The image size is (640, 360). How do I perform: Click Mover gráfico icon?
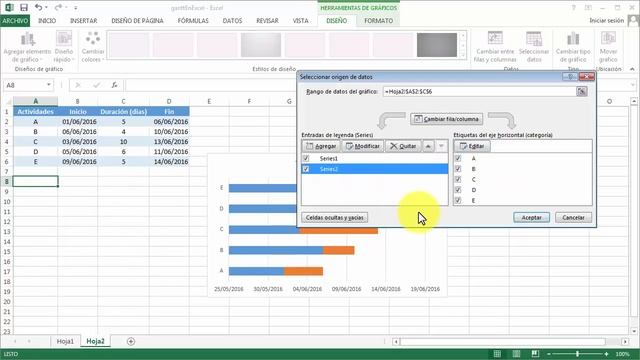point(608,48)
